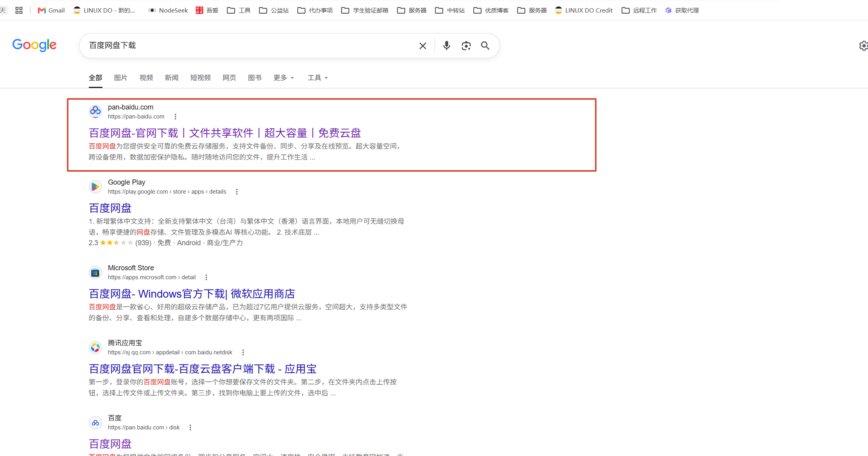Click the 腾讯应用宝 favicon

tap(95, 347)
